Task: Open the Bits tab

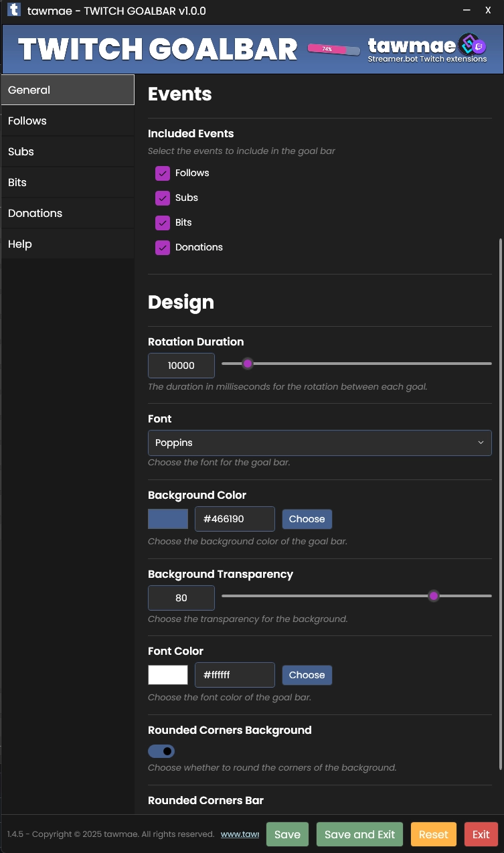Action: click(68, 182)
